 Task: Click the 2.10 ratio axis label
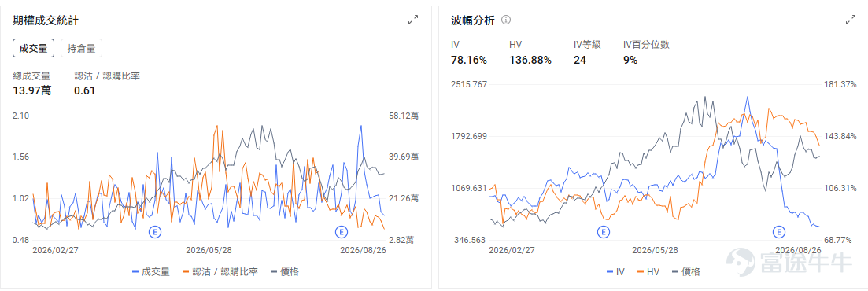point(21,116)
